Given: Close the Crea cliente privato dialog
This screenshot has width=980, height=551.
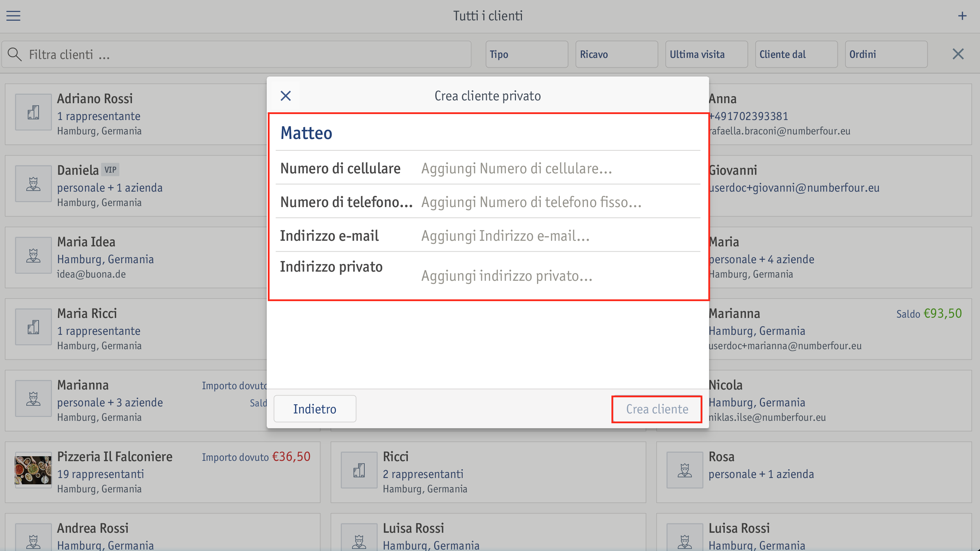Looking at the screenshot, I should [286, 96].
